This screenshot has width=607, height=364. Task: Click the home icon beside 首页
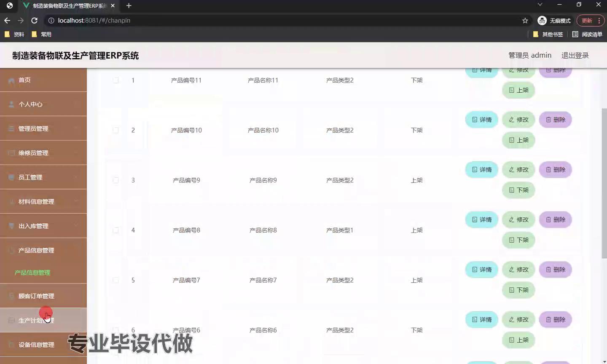11,80
